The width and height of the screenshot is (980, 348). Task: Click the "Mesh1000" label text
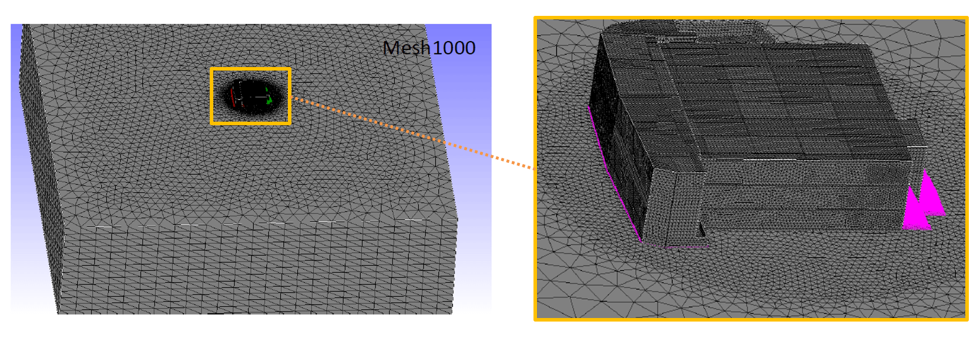coord(429,48)
